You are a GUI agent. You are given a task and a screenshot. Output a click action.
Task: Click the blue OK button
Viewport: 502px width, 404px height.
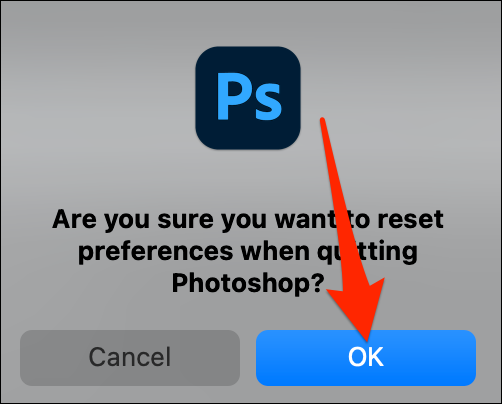point(366,358)
